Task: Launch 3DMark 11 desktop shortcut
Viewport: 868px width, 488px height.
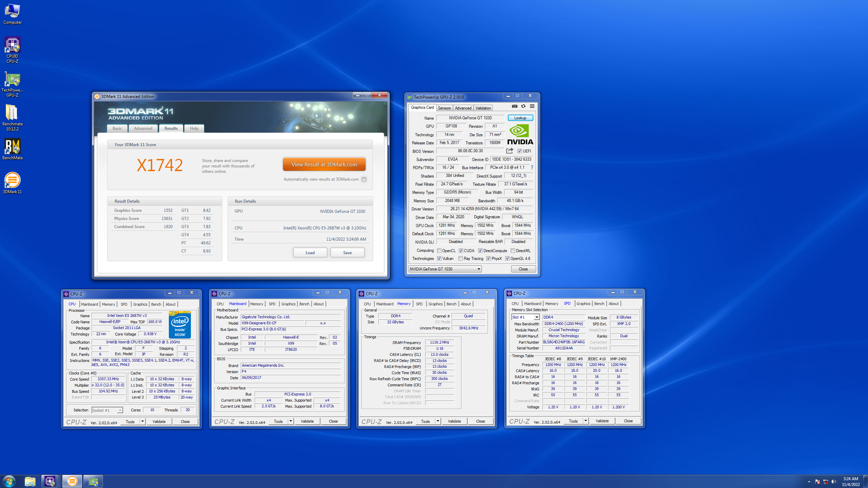Action: pyautogui.click(x=13, y=183)
